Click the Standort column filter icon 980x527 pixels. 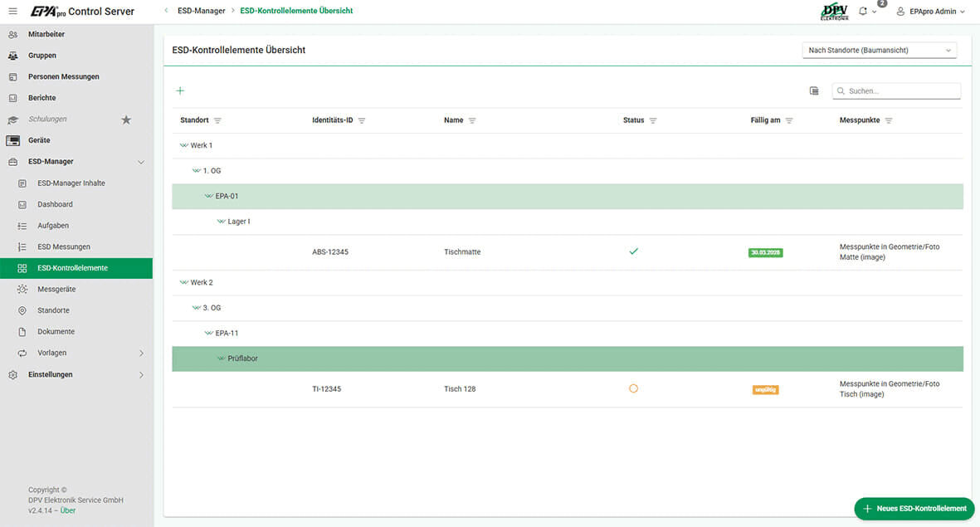[x=217, y=121]
